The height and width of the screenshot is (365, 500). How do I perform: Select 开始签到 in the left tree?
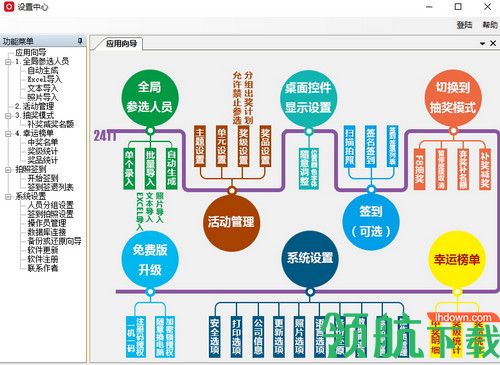43,178
